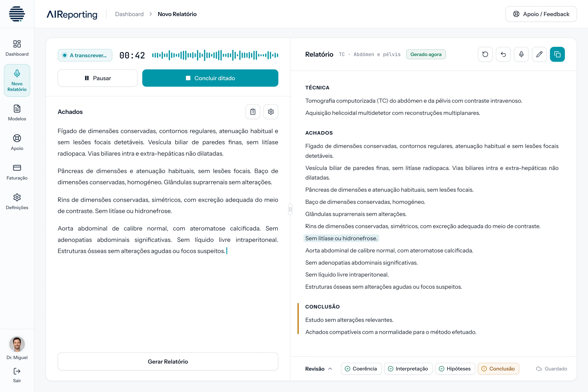Select the Coerência review chip

[x=361, y=368]
